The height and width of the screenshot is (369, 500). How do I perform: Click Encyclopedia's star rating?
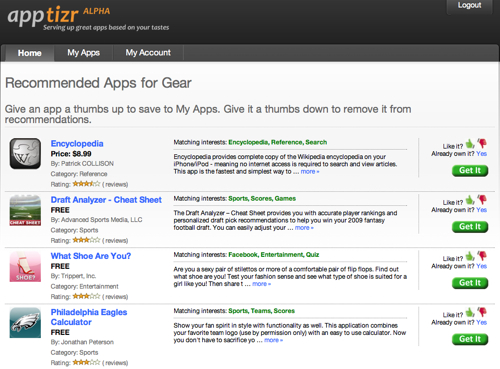[x=86, y=184]
